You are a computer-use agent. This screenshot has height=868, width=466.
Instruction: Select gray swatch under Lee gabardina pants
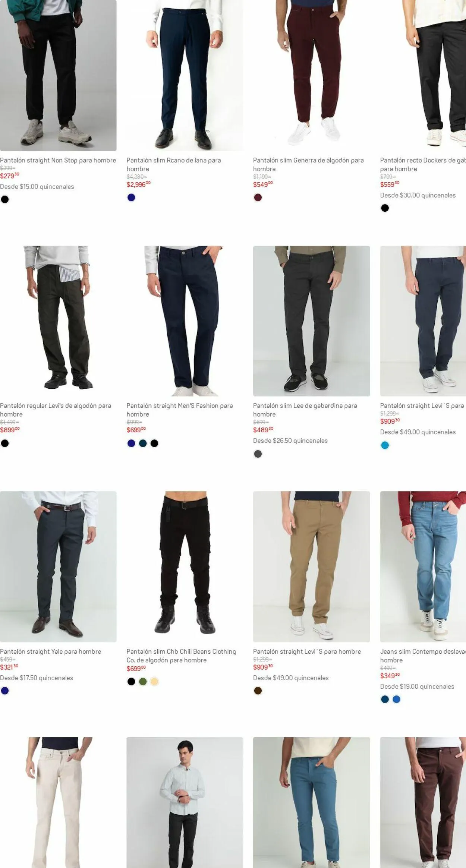point(258,454)
